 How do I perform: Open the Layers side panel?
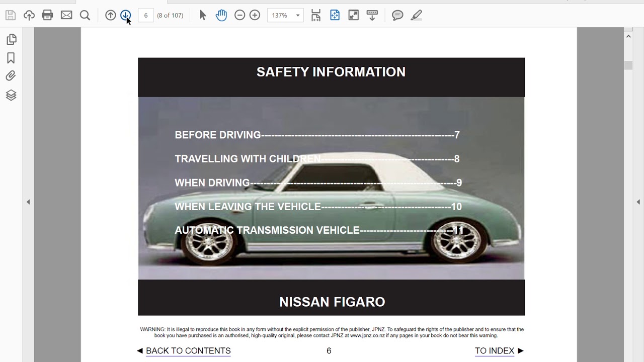pyautogui.click(x=11, y=95)
